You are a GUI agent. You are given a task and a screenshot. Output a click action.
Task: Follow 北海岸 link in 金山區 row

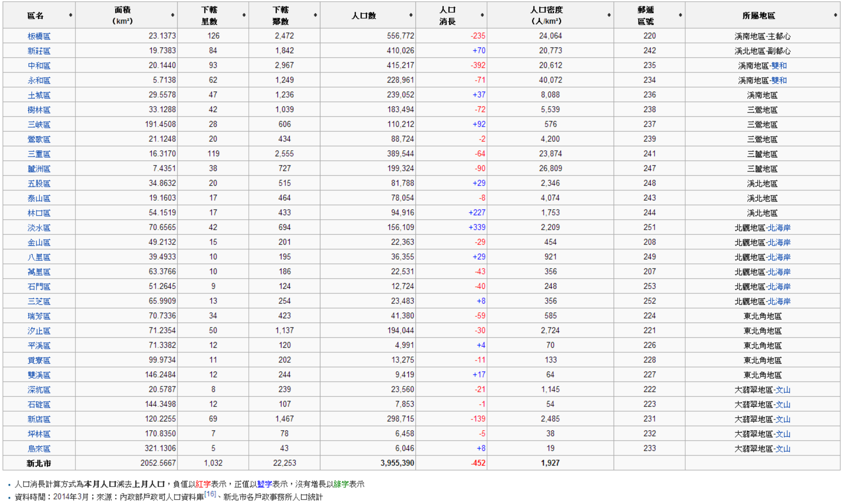click(779, 242)
